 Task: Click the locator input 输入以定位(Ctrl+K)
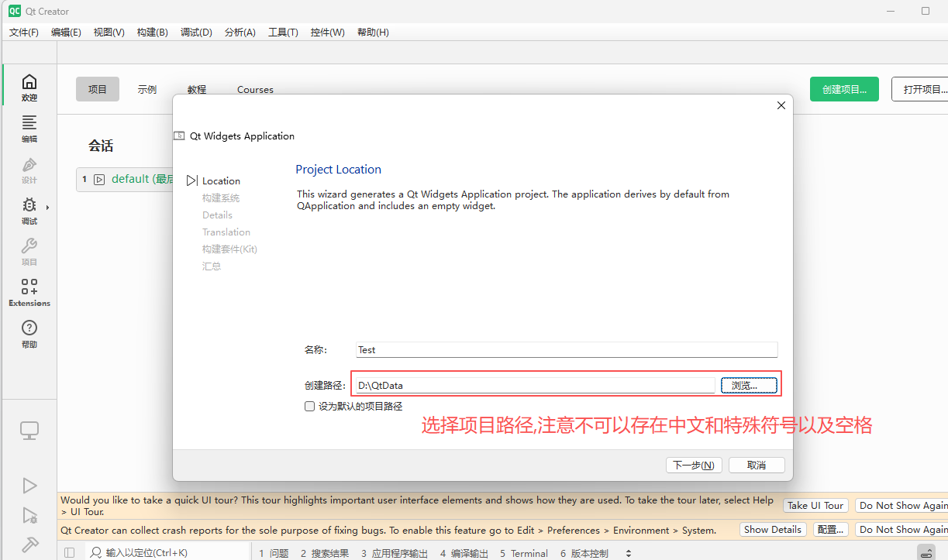point(167,553)
